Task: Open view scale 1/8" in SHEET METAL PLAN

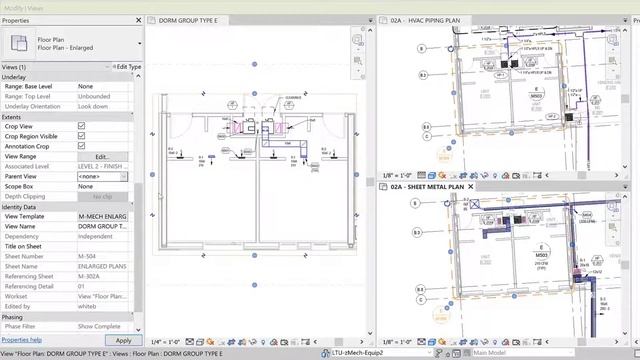Action: pos(397,342)
